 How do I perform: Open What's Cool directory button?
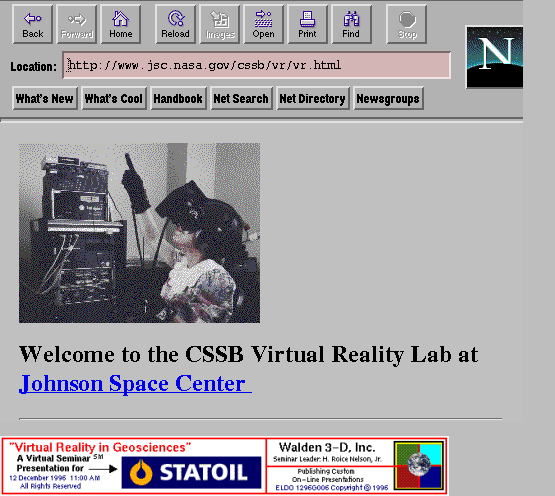pyautogui.click(x=114, y=98)
